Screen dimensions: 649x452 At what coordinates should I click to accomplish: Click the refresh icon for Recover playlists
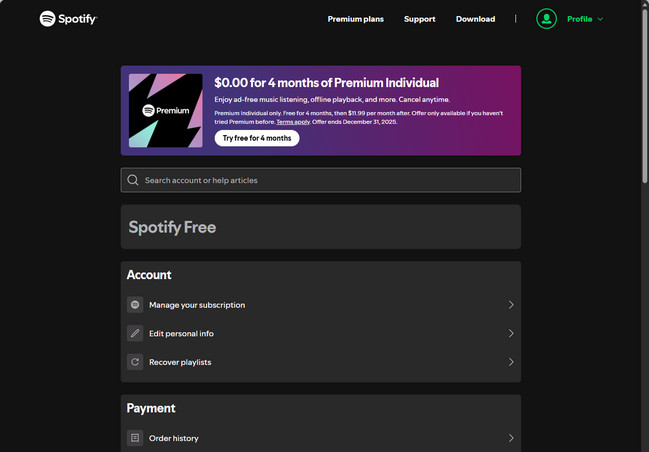[135, 362]
